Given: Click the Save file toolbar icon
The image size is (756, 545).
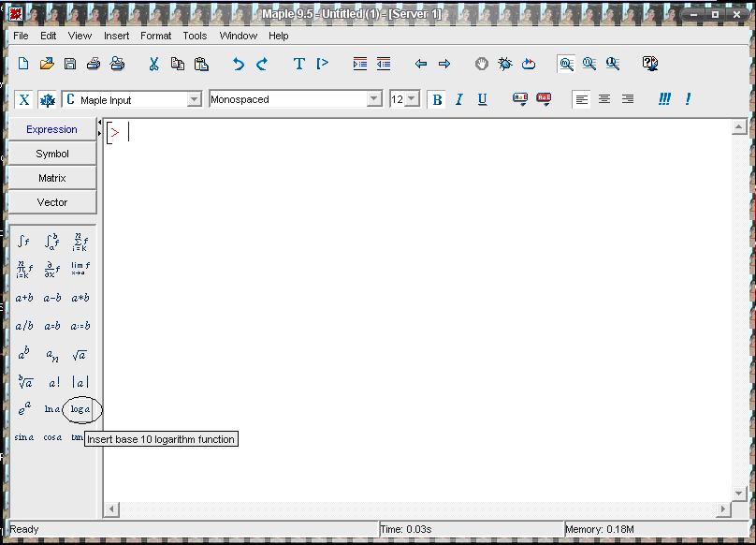Looking at the screenshot, I should tap(70, 64).
